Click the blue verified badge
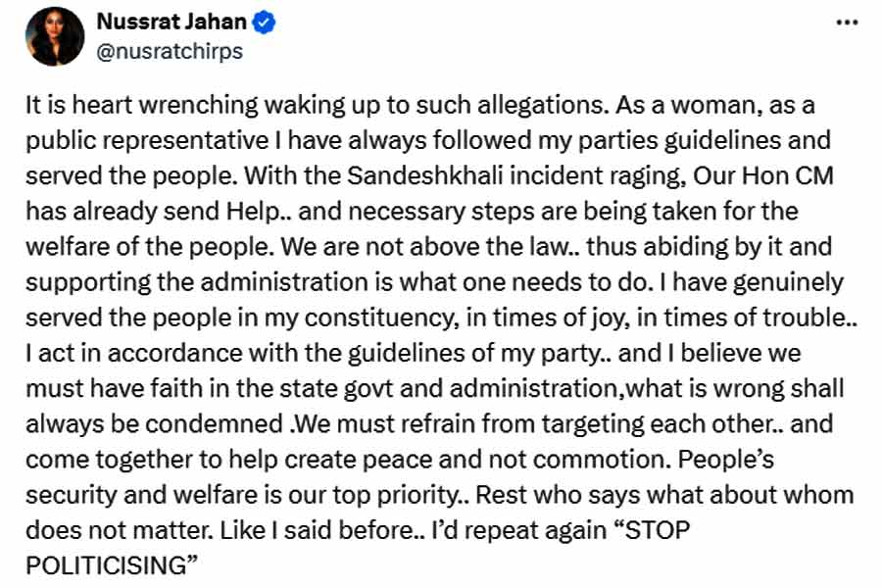 (264, 23)
